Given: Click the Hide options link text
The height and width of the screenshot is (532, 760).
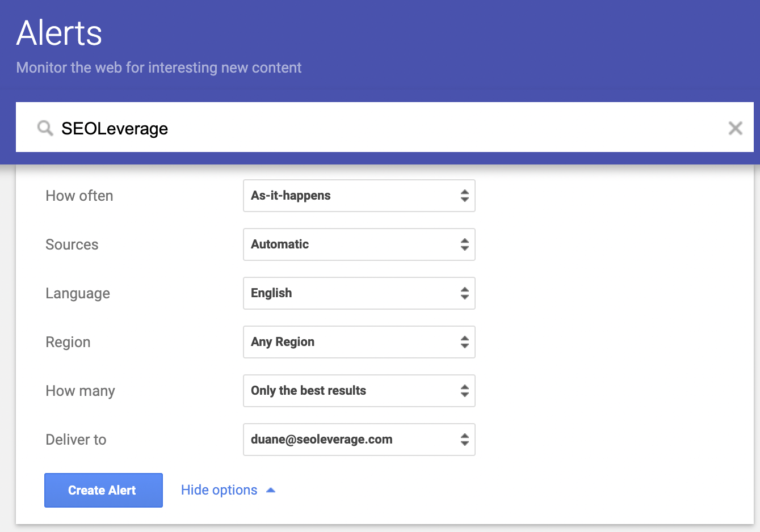Looking at the screenshot, I should pyautogui.click(x=219, y=490).
